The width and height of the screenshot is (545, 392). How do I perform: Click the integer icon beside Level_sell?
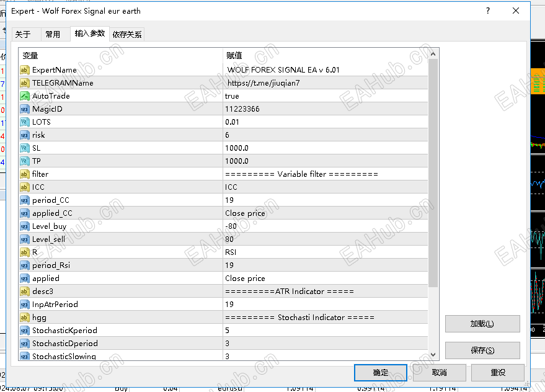pyautogui.click(x=24, y=239)
